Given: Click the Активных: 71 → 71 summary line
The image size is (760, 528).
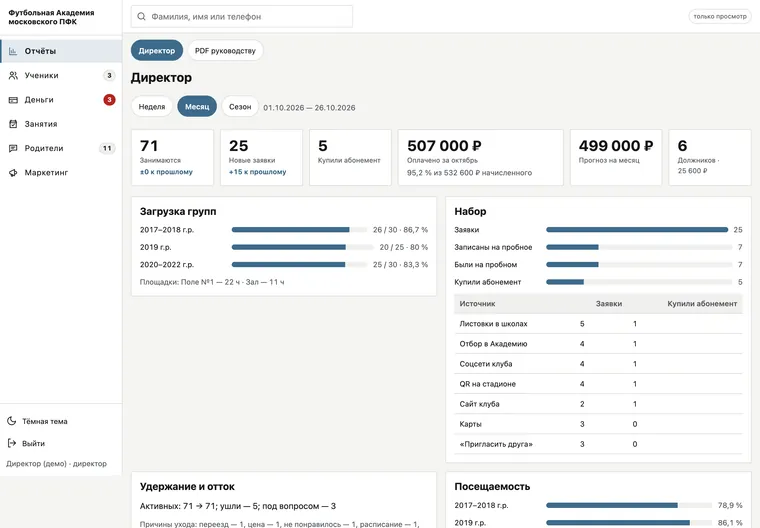Looking at the screenshot, I should pos(238,506).
